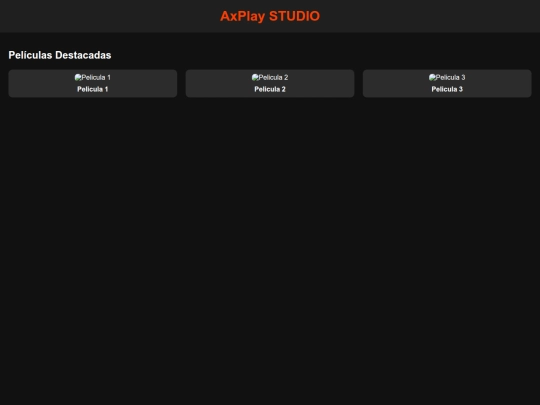Click the AxPlay STUDIO header title
The height and width of the screenshot is (405, 540).
coord(270,16)
